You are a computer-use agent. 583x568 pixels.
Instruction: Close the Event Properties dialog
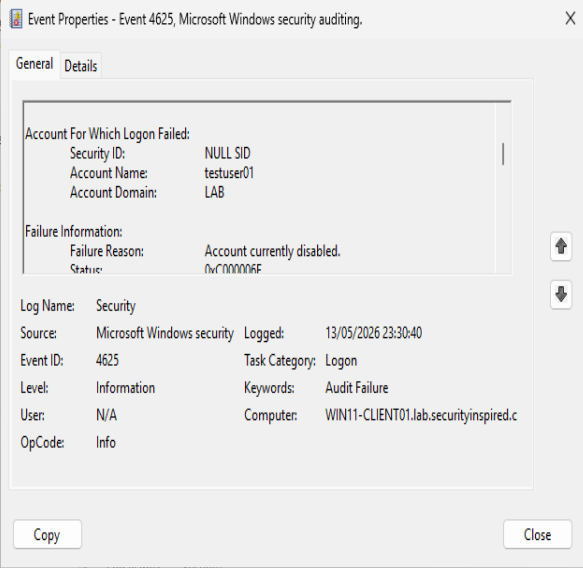[x=537, y=534]
